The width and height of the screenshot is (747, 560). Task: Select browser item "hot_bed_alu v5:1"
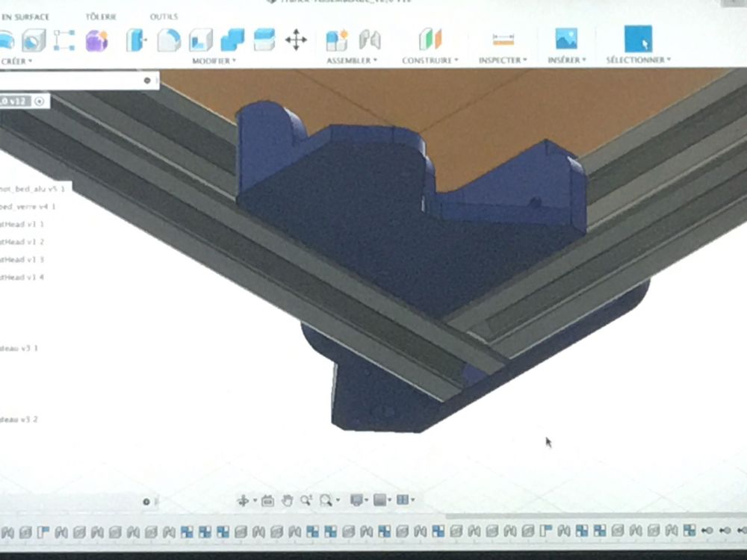[x=32, y=189]
